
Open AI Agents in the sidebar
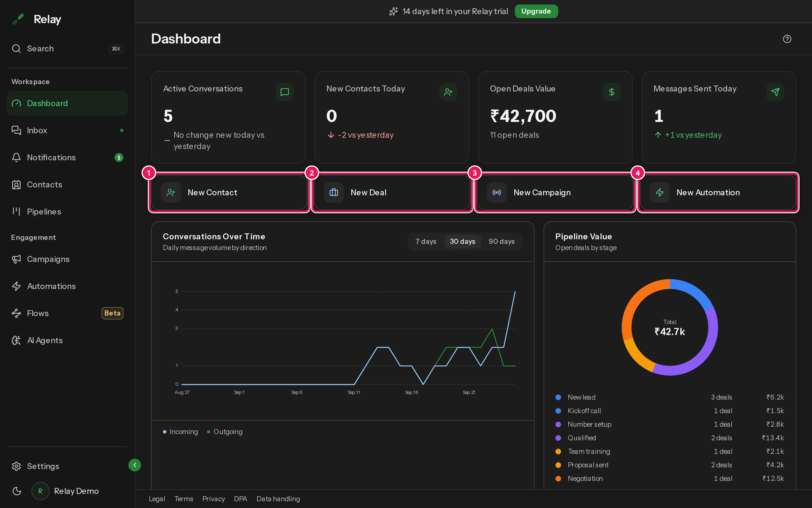point(67,340)
